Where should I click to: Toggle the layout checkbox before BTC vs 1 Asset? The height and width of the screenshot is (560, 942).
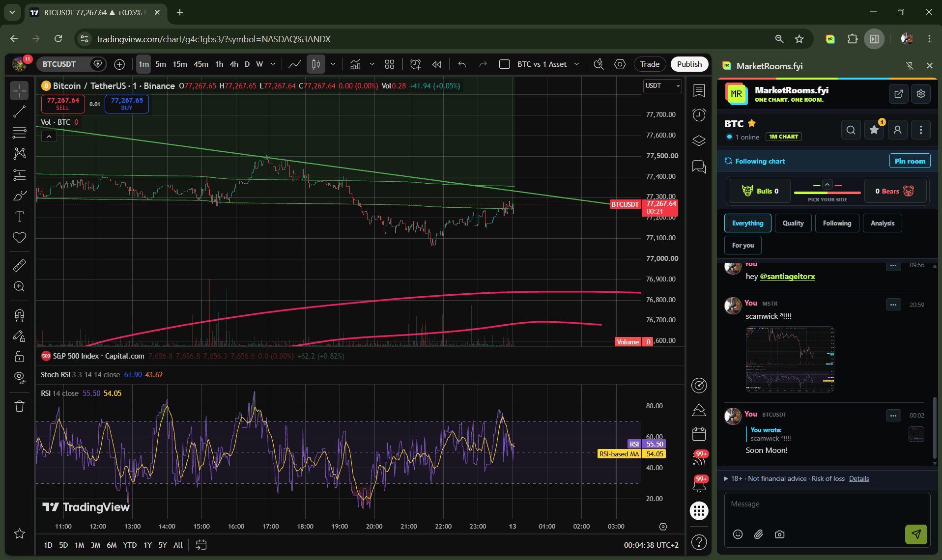[504, 64]
